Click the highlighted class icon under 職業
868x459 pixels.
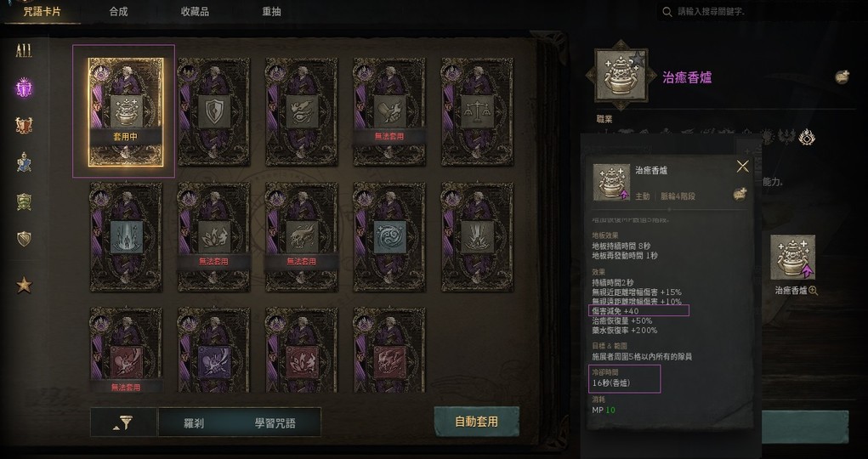pos(806,136)
